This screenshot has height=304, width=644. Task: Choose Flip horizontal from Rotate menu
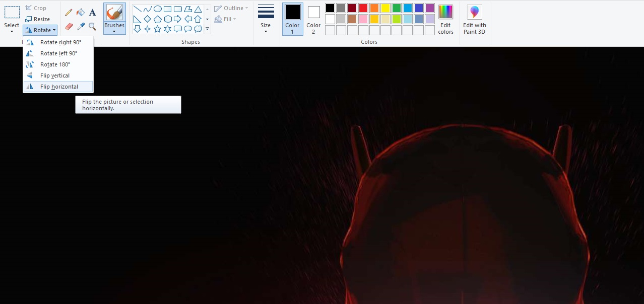click(x=59, y=87)
